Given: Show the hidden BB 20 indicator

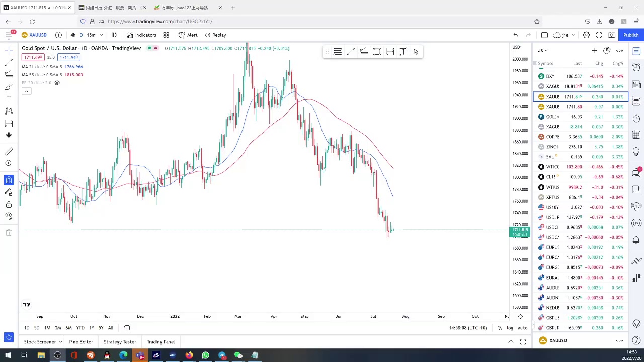Looking at the screenshot, I should [57, 83].
